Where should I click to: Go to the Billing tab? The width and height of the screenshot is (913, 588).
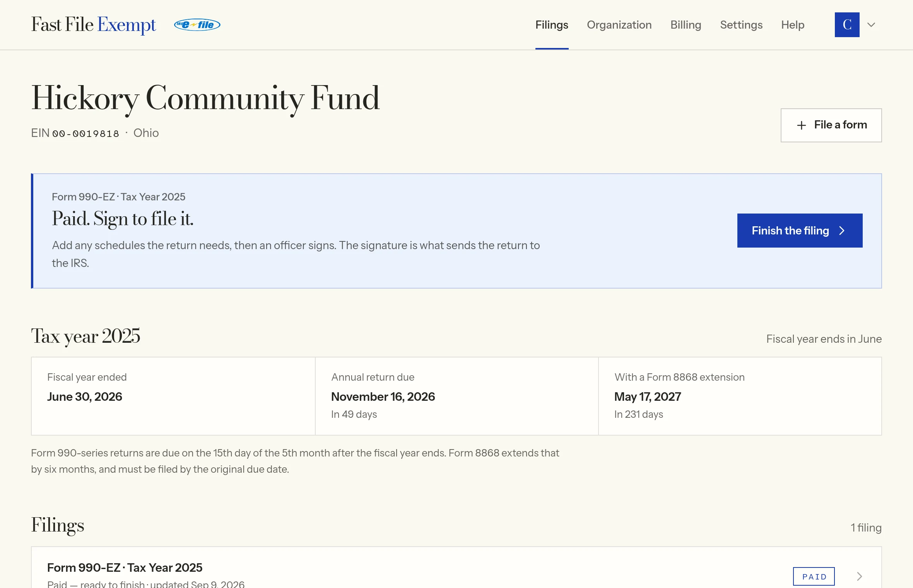click(686, 25)
